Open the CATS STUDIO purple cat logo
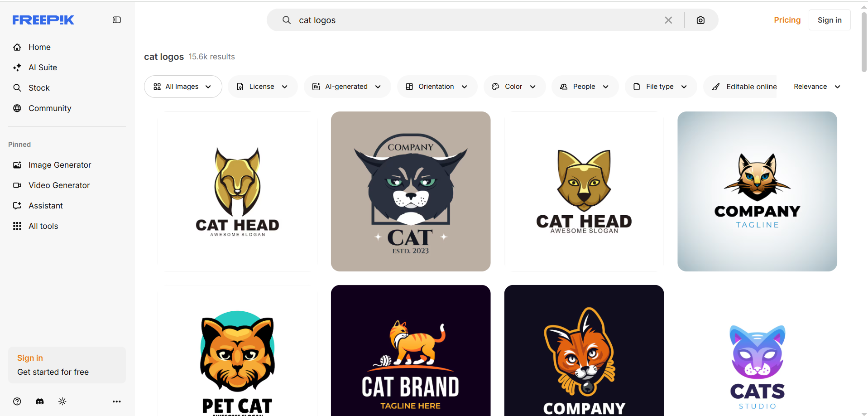The image size is (868, 416). [757, 363]
